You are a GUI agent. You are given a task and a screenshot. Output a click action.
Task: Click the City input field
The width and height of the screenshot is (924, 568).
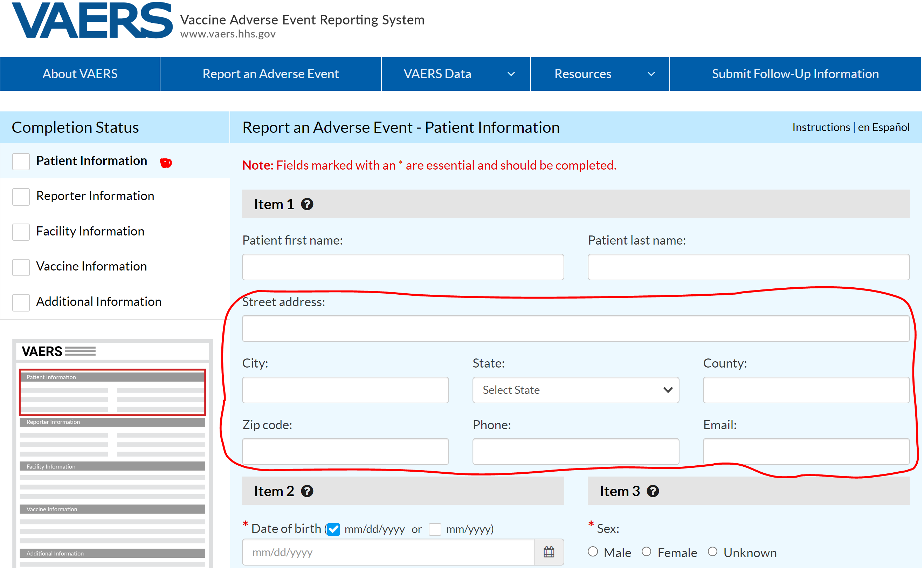coord(345,390)
